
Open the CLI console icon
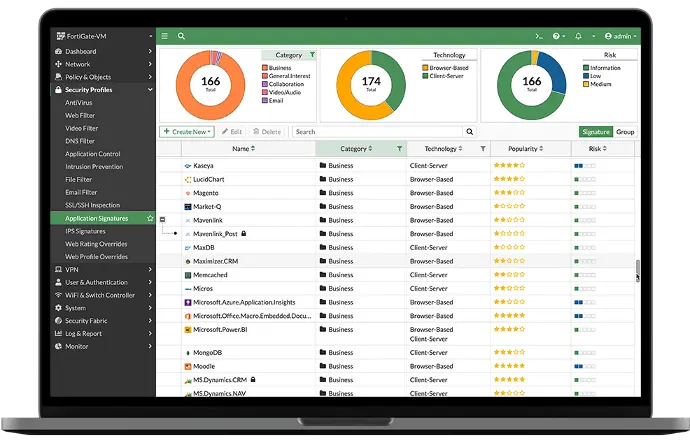coord(539,36)
